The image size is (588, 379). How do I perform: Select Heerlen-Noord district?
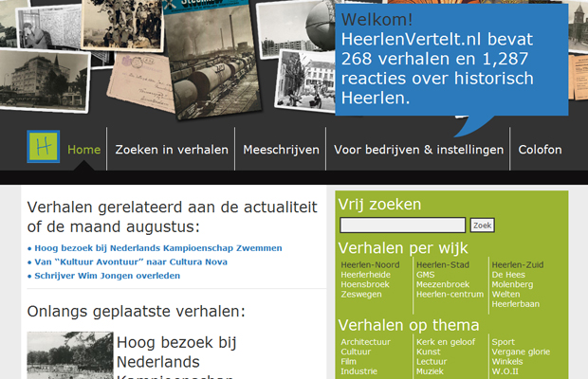(370, 264)
